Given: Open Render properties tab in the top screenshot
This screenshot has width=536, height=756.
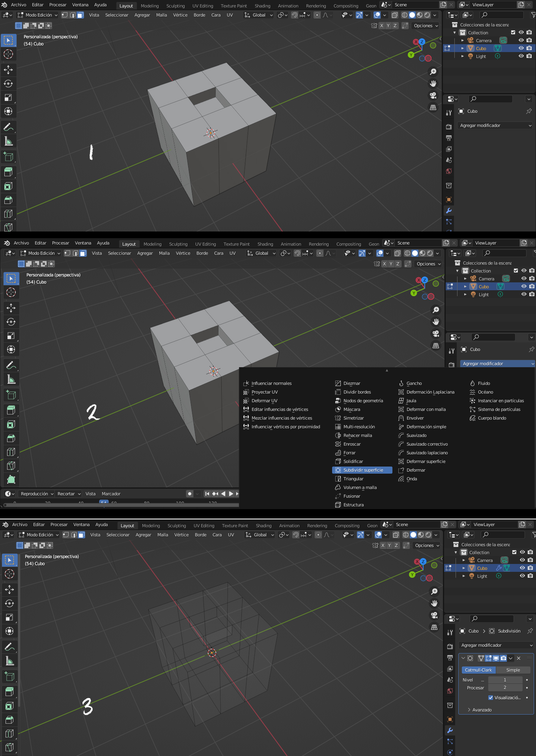Looking at the screenshot, I should click(449, 127).
